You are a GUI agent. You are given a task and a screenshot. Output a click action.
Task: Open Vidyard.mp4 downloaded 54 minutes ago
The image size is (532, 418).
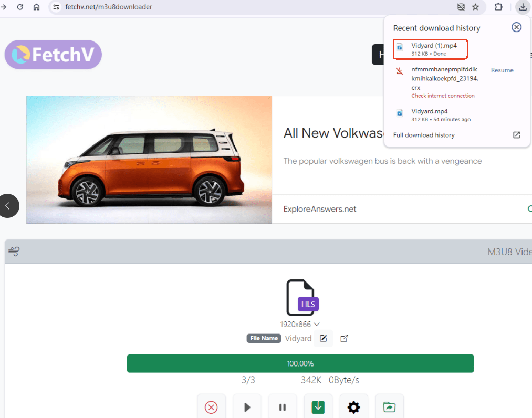[430, 111]
